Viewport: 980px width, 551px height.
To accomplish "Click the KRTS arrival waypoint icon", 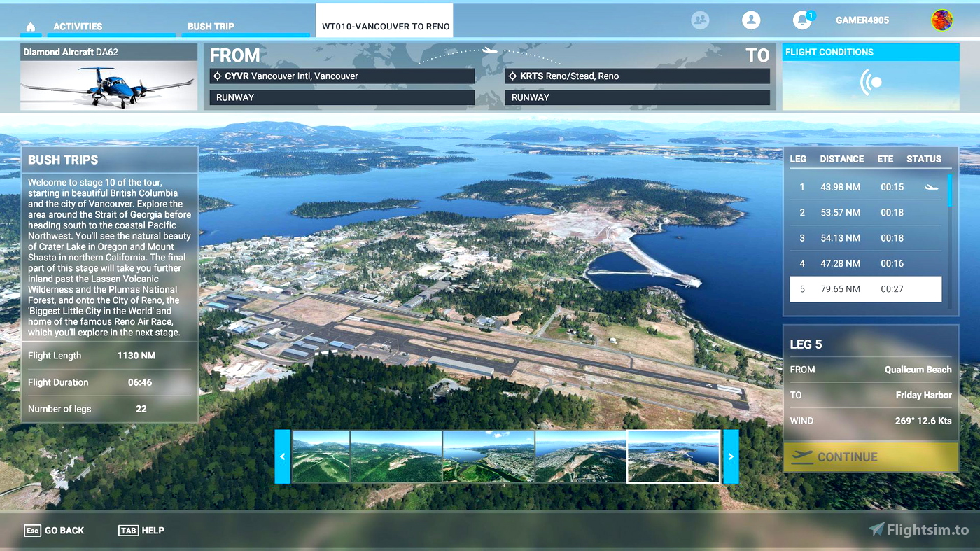I will click(512, 76).
